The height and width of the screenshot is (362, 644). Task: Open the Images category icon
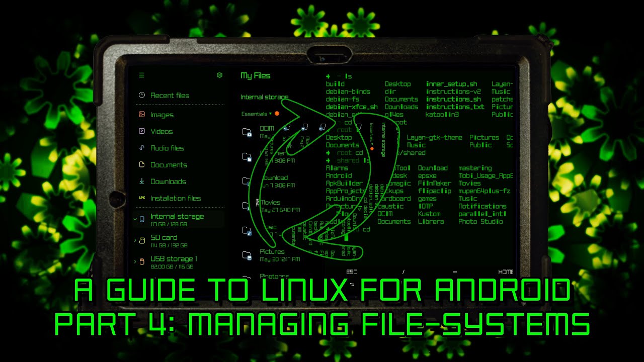coord(142,115)
